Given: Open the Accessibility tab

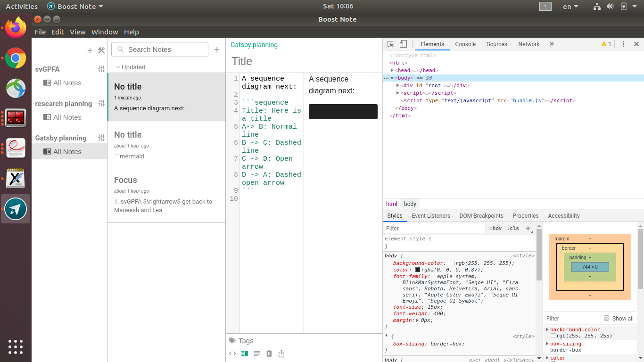Looking at the screenshot, I should point(564,215).
